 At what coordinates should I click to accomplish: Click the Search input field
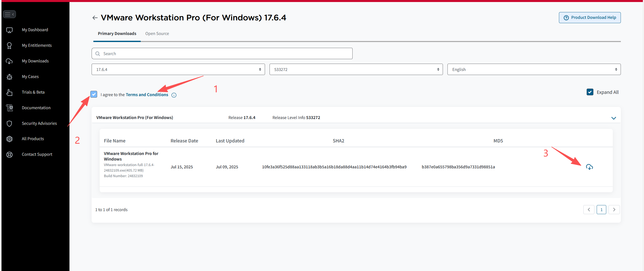[222, 54]
